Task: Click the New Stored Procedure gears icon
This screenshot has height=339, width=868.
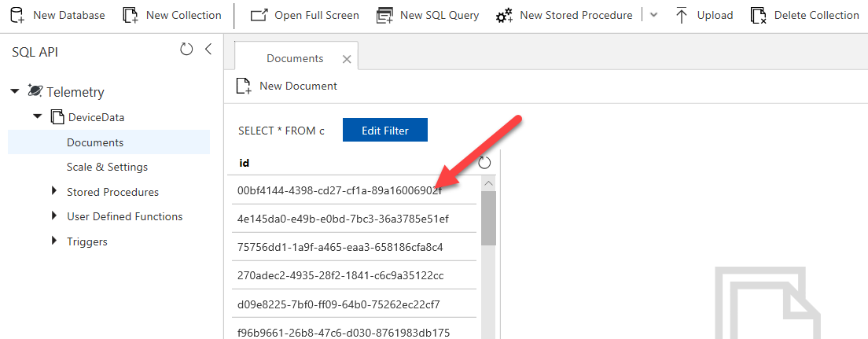Action: [504, 16]
